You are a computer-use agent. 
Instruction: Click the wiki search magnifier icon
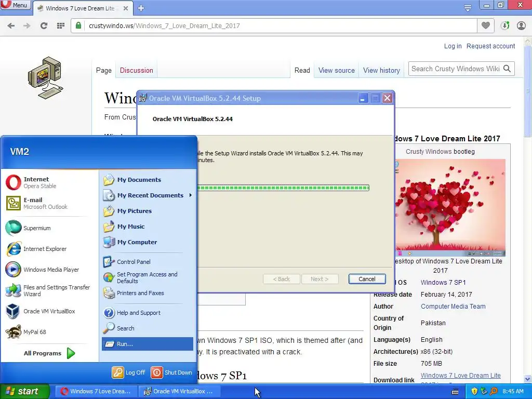pos(507,69)
